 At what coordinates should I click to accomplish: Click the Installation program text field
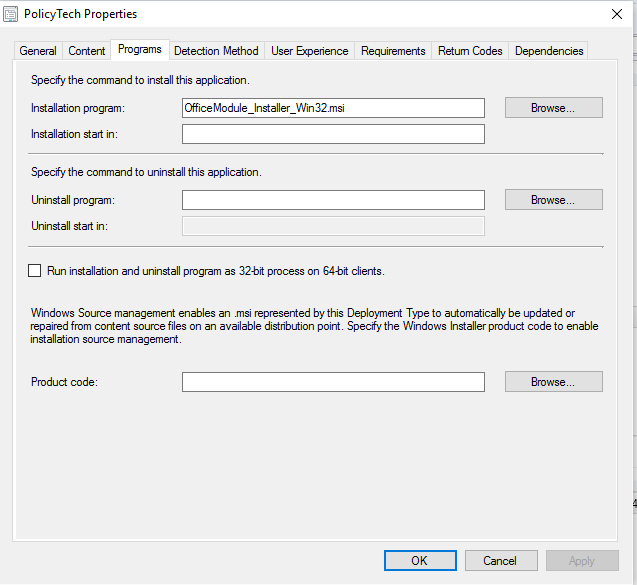pos(333,108)
